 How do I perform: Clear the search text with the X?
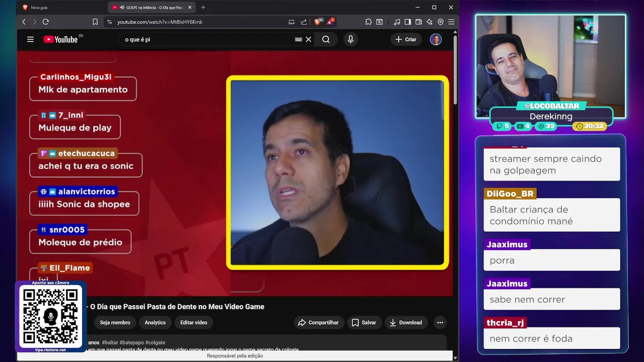point(308,39)
